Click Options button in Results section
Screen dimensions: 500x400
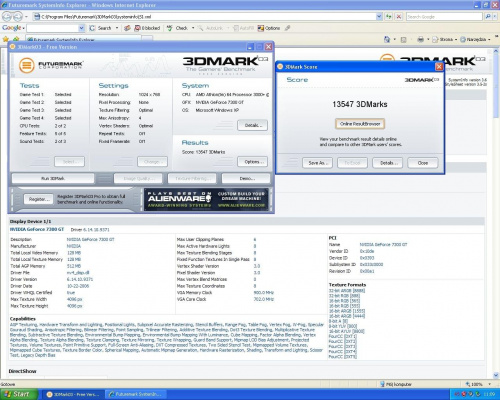pyautogui.click(x=252, y=162)
